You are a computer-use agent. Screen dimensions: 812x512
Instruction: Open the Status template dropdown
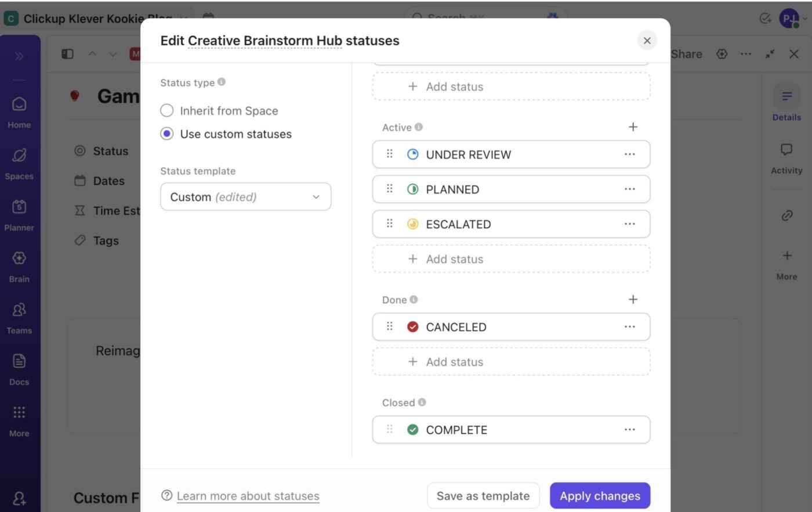(245, 197)
